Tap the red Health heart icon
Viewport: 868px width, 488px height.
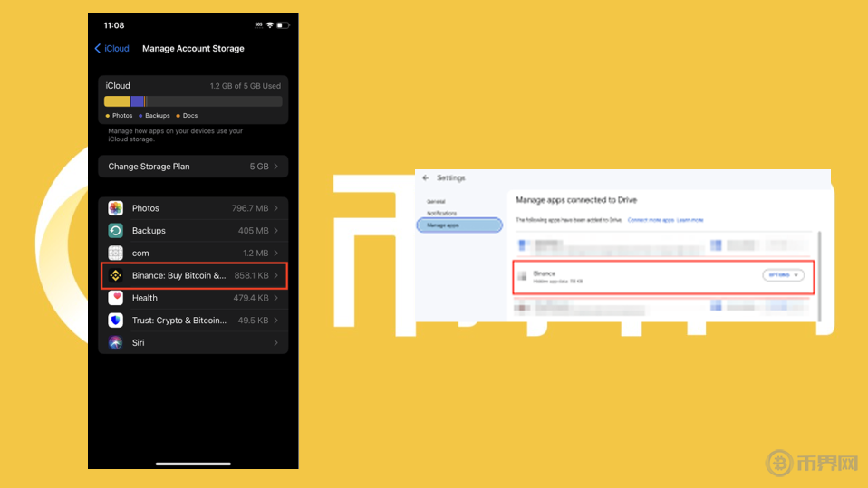click(116, 298)
